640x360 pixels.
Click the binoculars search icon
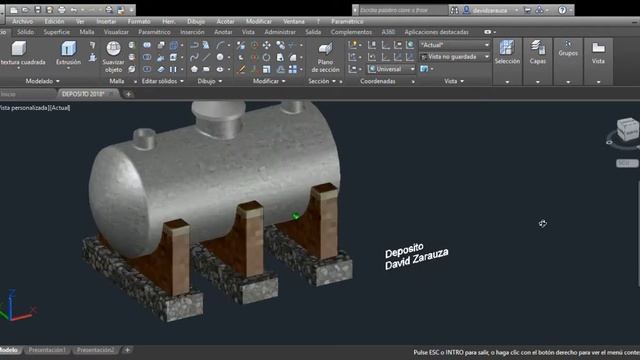[x=454, y=10]
